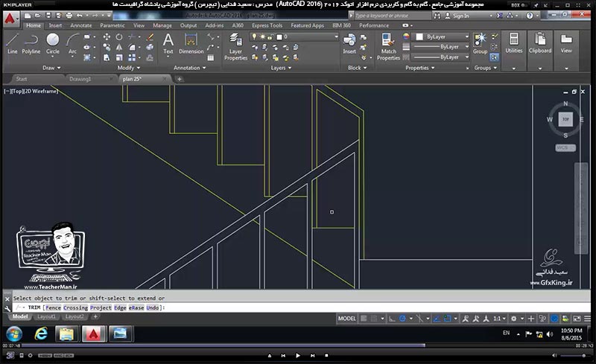The width and height of the screenshot is (596, 364).
Task: Click the Scale tool icon
Action: [x=119, y=57]
